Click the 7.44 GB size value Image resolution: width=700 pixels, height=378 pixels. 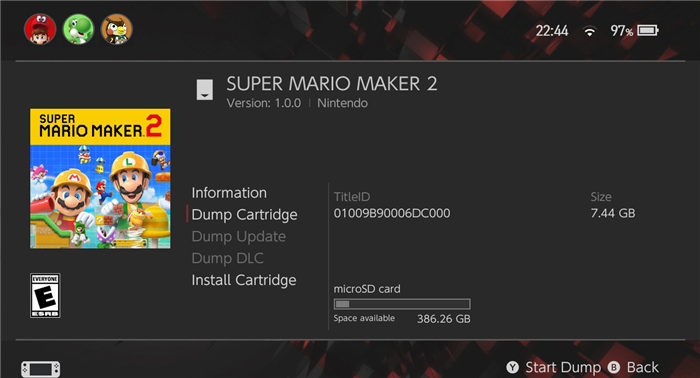tap(612, 213)
